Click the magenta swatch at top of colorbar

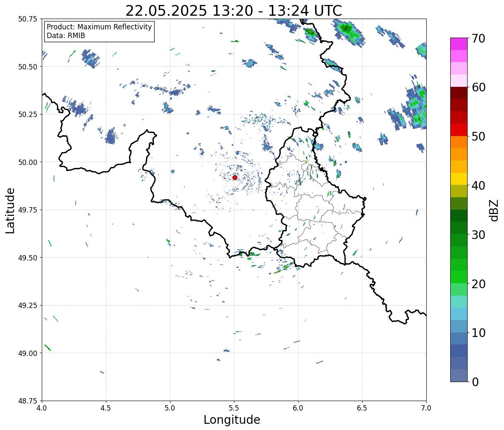click(x=459, y=44)
